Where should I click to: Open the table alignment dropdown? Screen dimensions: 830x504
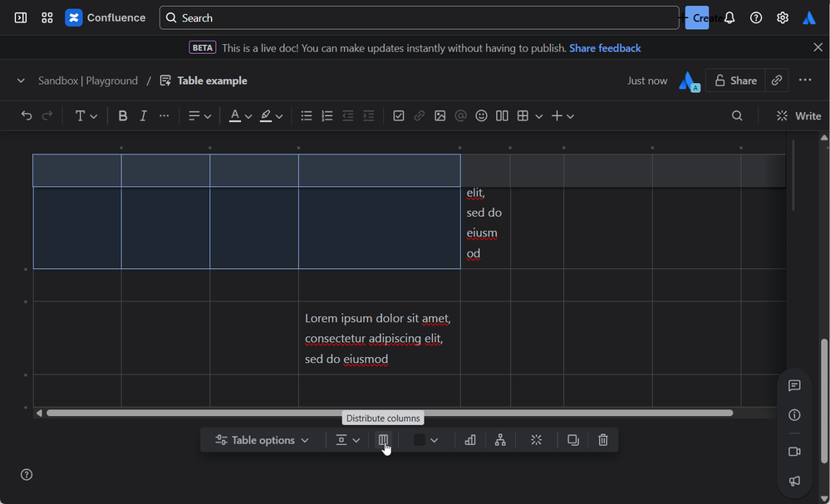pyautogui.click(x=347, y=440)
